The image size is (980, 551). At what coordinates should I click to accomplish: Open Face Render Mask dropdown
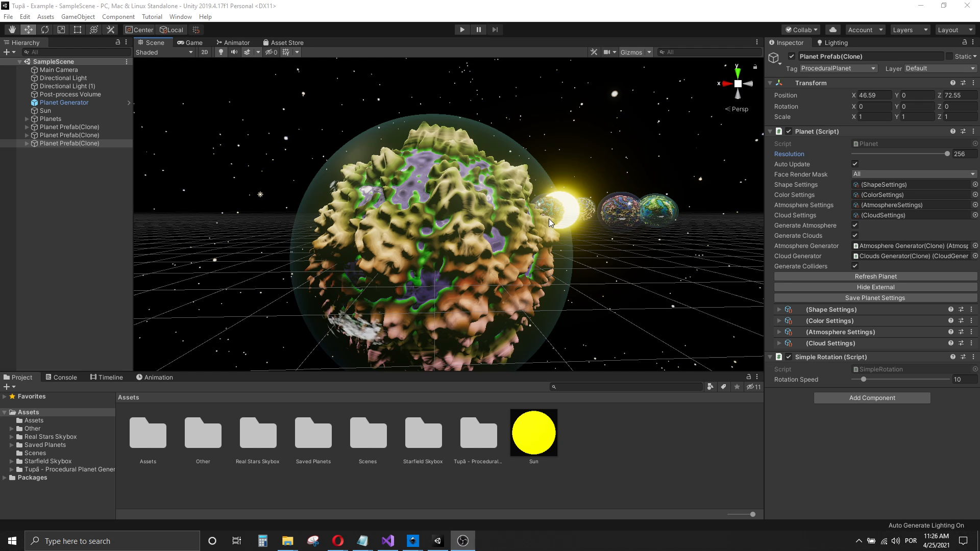(x=914, y=174)
